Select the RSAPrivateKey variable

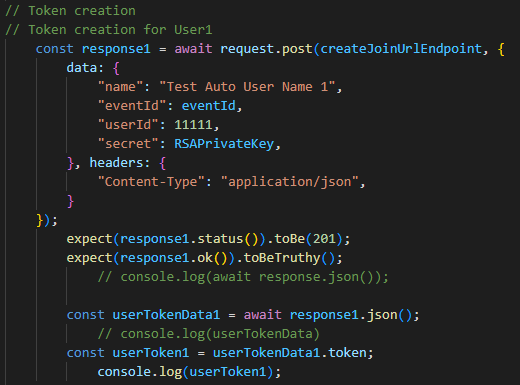click(224, 144)
